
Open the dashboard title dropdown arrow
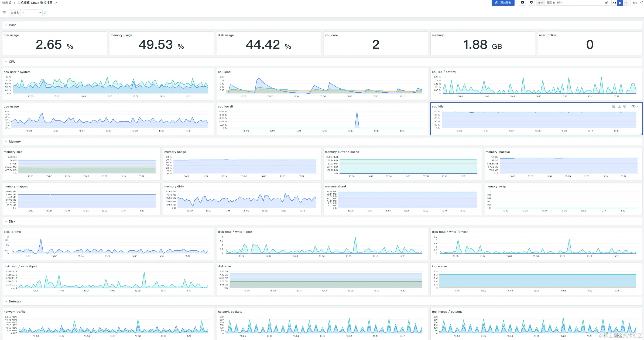[x=56, y=3]
